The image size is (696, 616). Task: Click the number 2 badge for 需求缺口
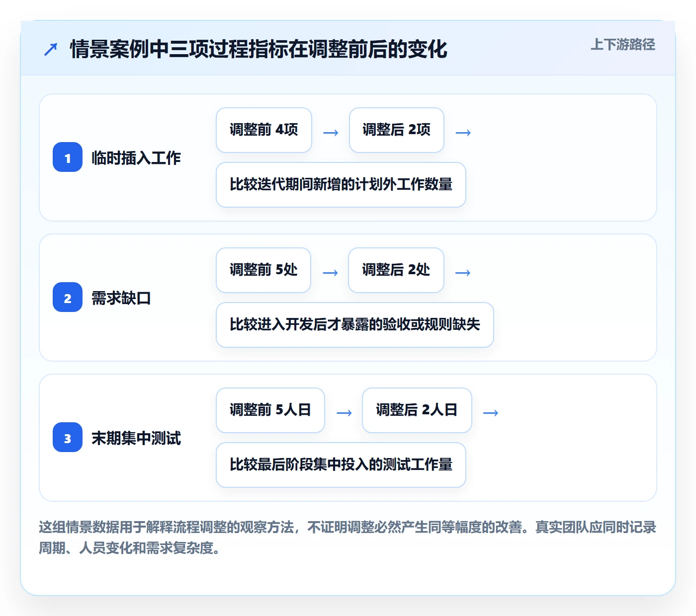pyautogui.click(x=68, y=298)
